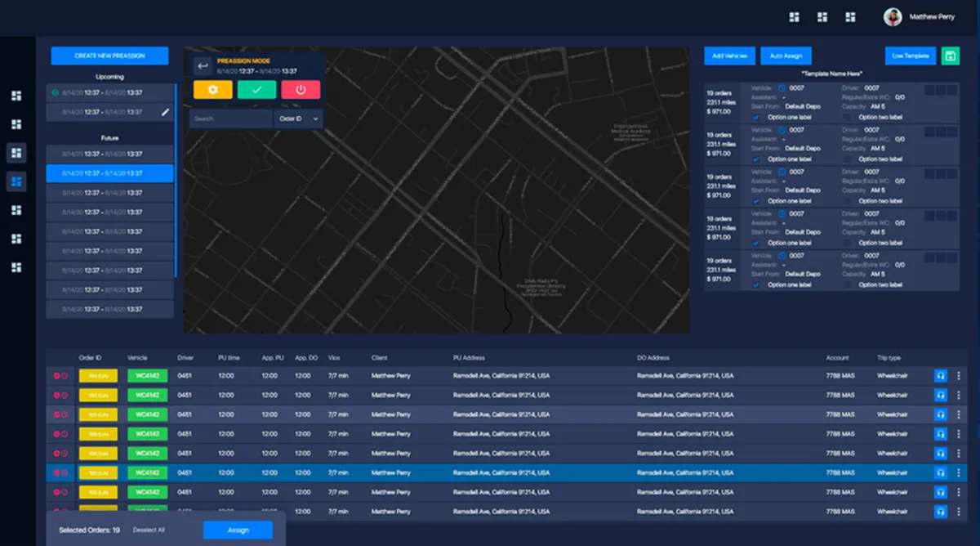Screen dimensions: 980x546
Task: Click the grid icon nearest the user avatar
Action: point(850,17)
